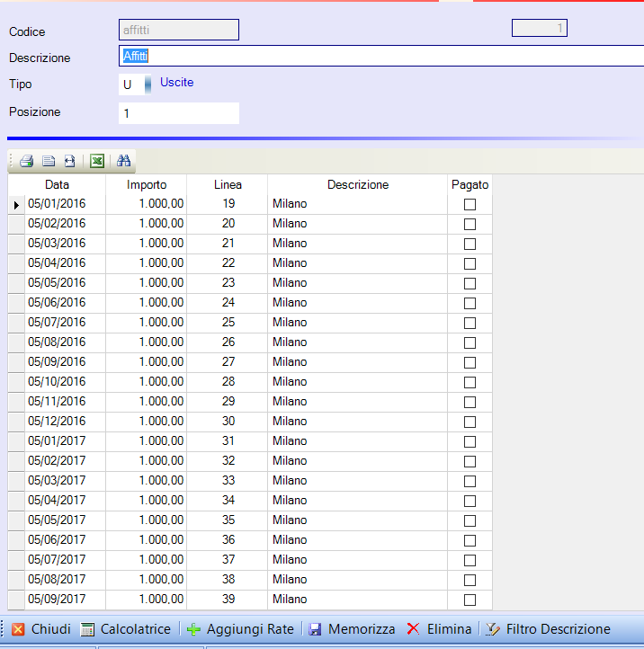Tick Pagato checkbox for 05/02/2016

pos(470,225)
